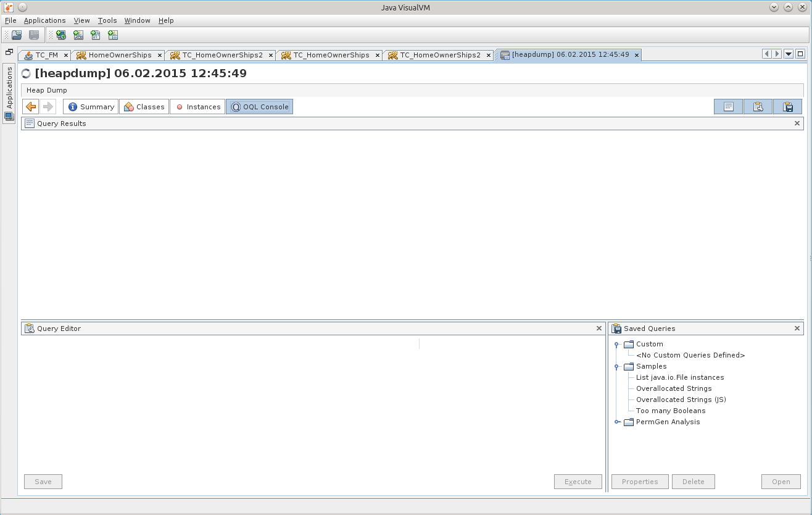Viewport: 812px width, 515px height.
Task: Click the Java VisualVM application icon in title bar
Action: tap(9, 7)
